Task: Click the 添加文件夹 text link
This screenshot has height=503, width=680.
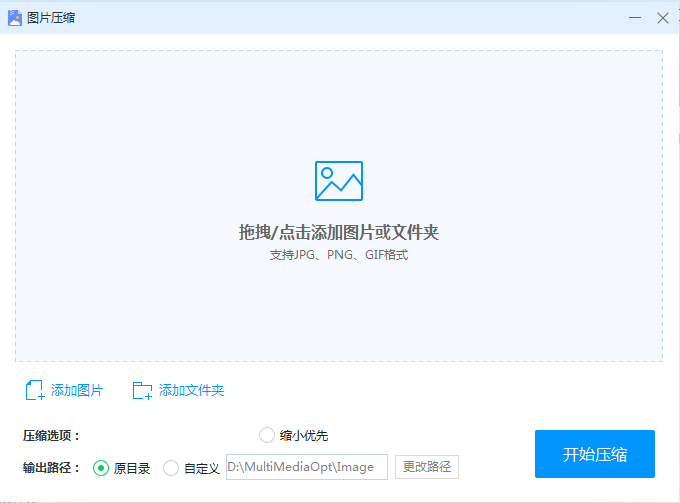Action: pos(191,390)
